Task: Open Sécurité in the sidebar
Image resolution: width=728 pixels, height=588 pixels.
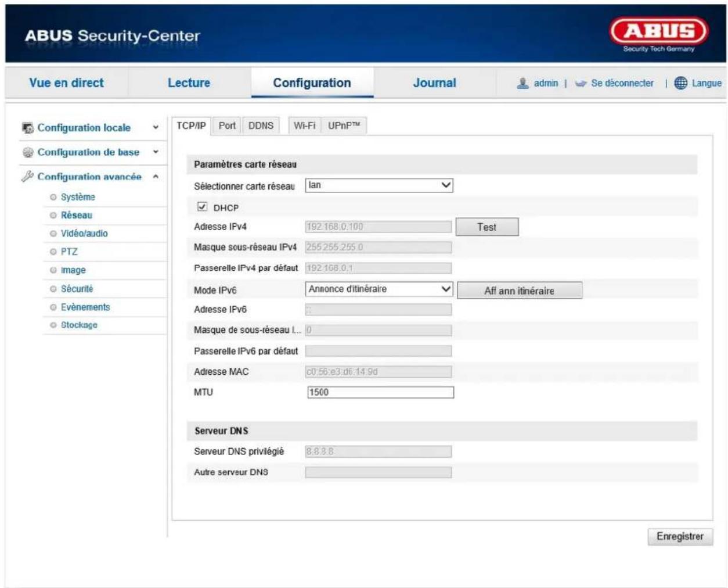Action: pyautogui.click(x=77, y=289)
